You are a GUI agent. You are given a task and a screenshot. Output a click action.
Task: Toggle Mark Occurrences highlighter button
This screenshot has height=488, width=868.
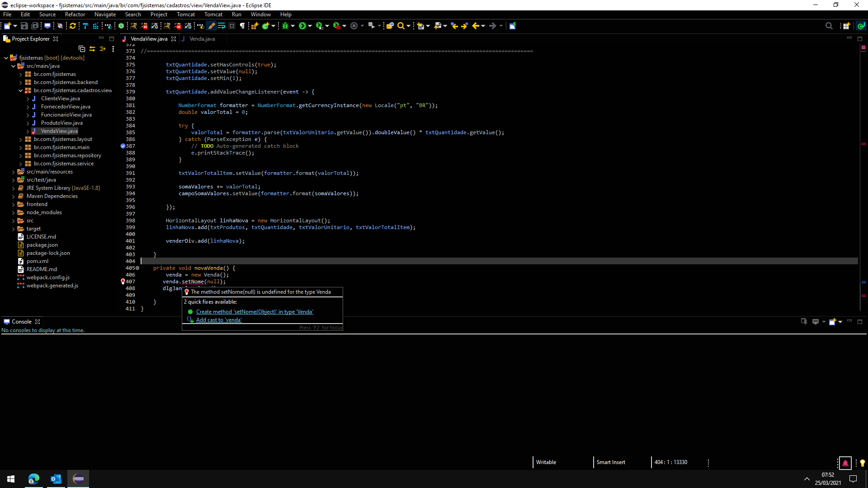point(211,26)
